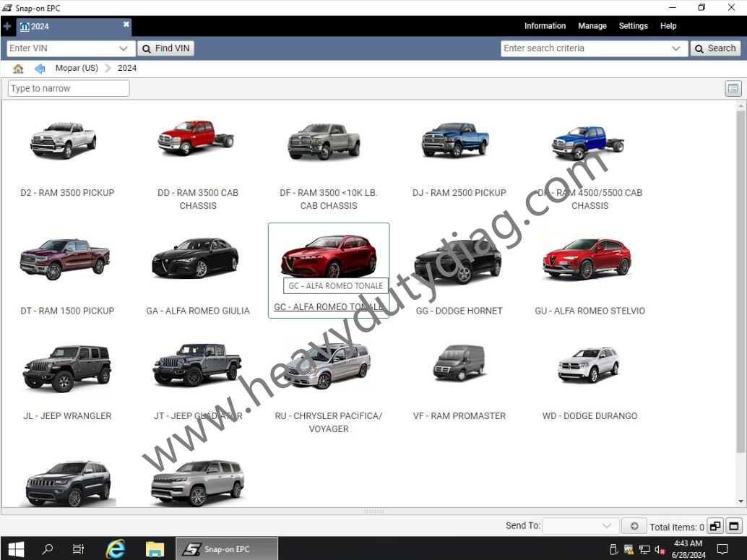
Task: Expand the Enter VIN dropdown arrow
Action: pos(124,48)
